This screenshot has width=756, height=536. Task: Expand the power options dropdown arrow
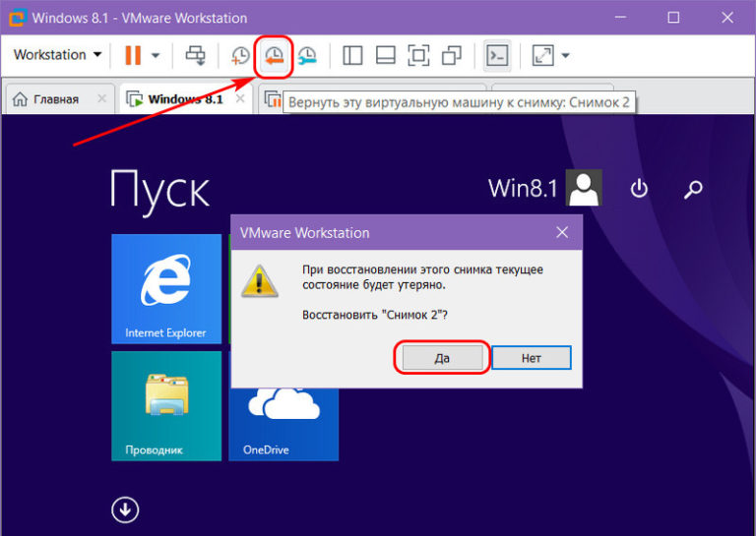click(156, 55)
